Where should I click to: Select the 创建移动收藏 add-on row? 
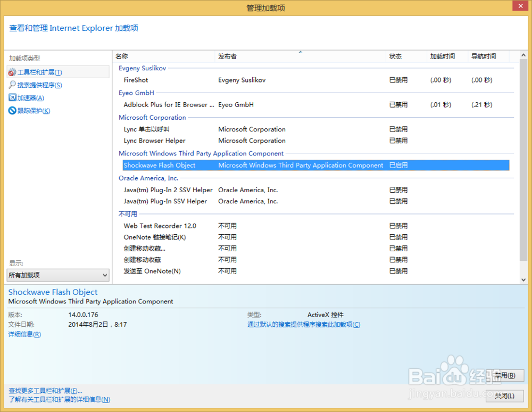tap(315, 260)
